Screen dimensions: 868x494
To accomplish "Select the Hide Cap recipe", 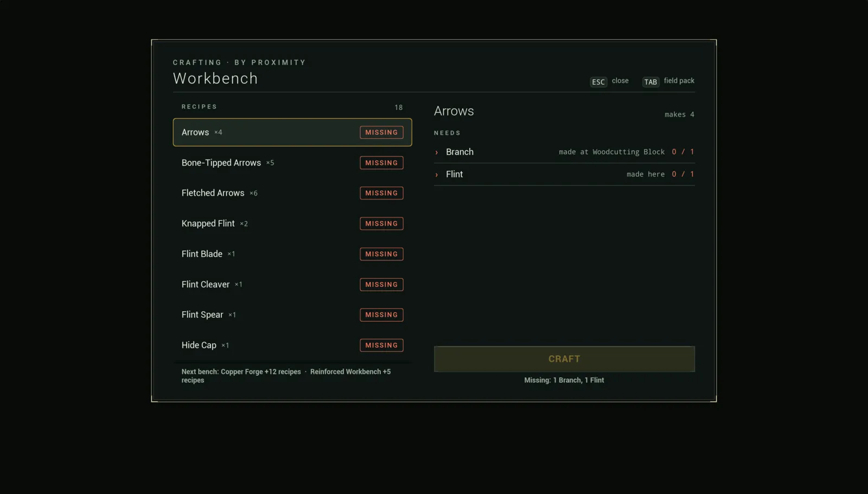I will coord(292,345).
